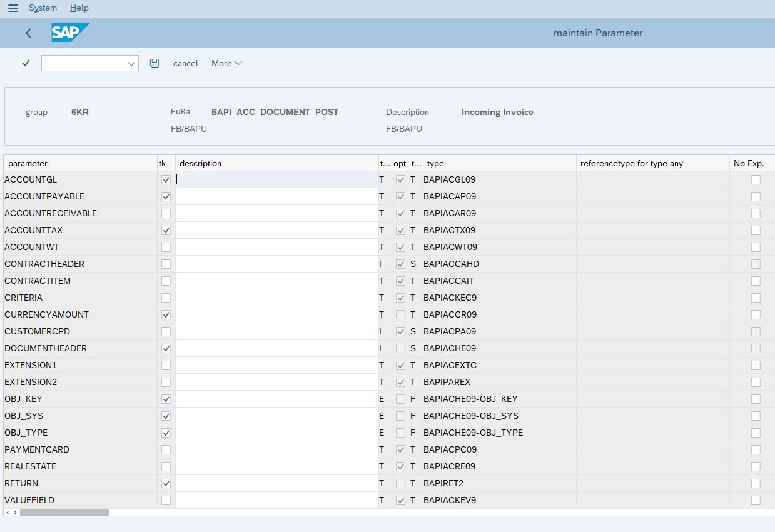Click the description column header

[276, 163]
